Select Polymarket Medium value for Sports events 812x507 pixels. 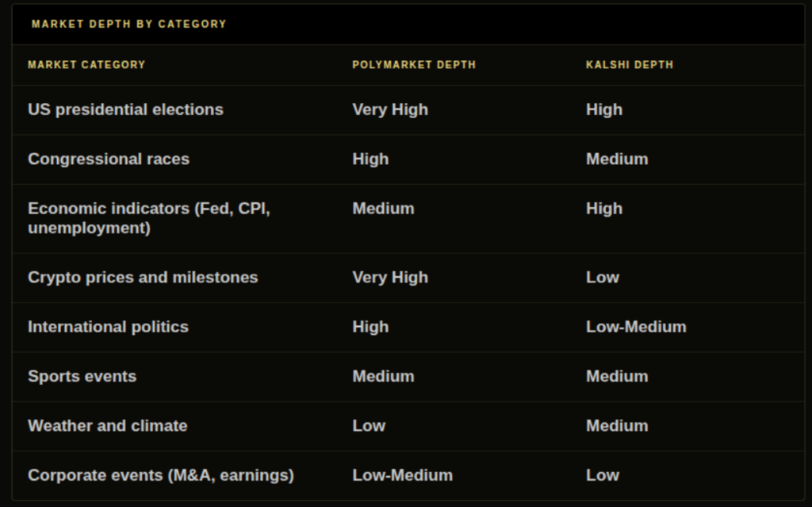pyautogui.click(x=383, y=376)
